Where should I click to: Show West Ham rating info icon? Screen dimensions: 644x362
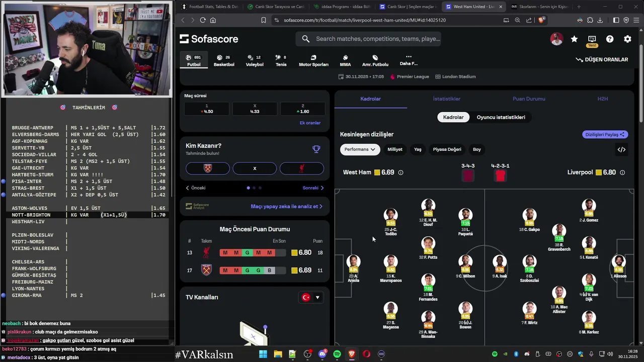[x=401, y=172]
